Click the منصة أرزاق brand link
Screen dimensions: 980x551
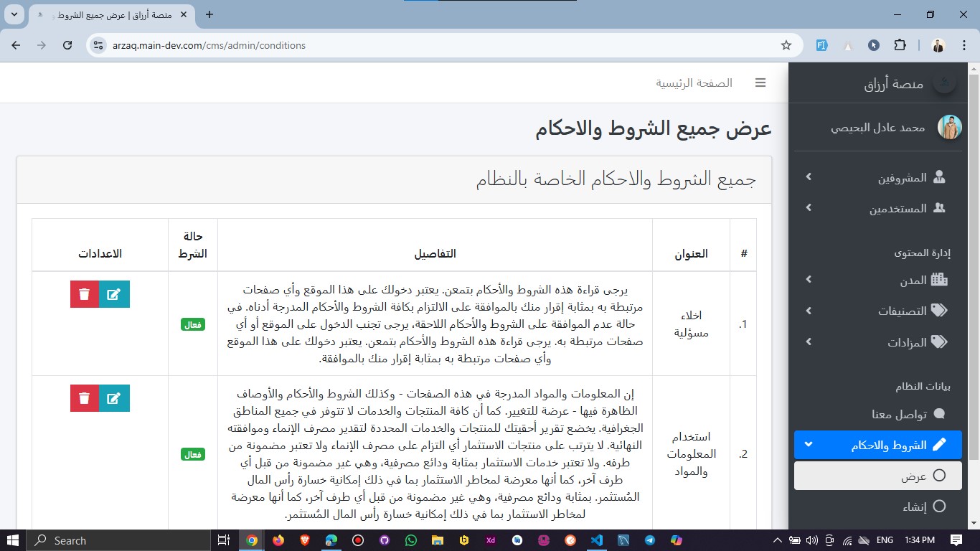click(x=893, y=83)
